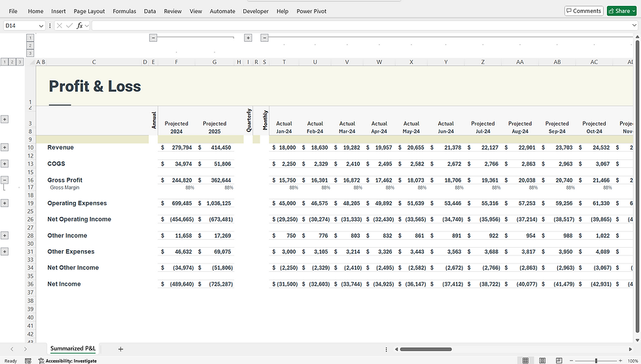Click next sheet navigation arrow
The width and height of the screenshot is (641, 364).
[26, 349]
